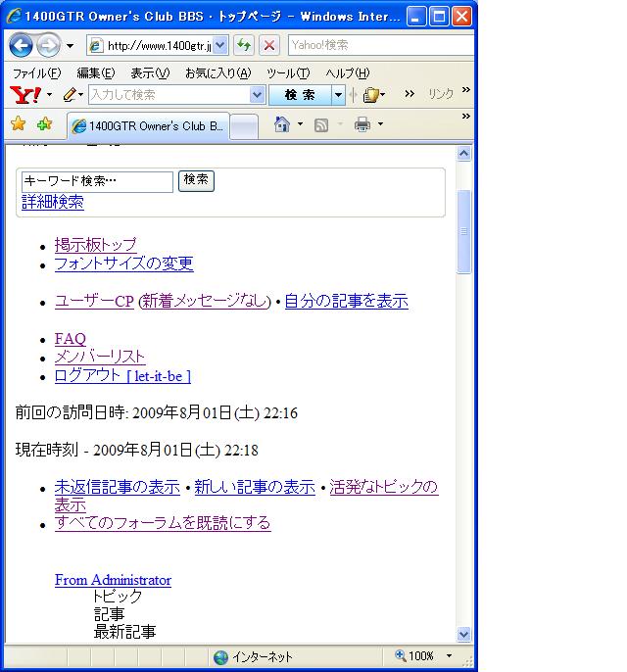The image size is (627, 672).
Task: Click Add to Favorites star-plus icon
Action: point(44,124)
